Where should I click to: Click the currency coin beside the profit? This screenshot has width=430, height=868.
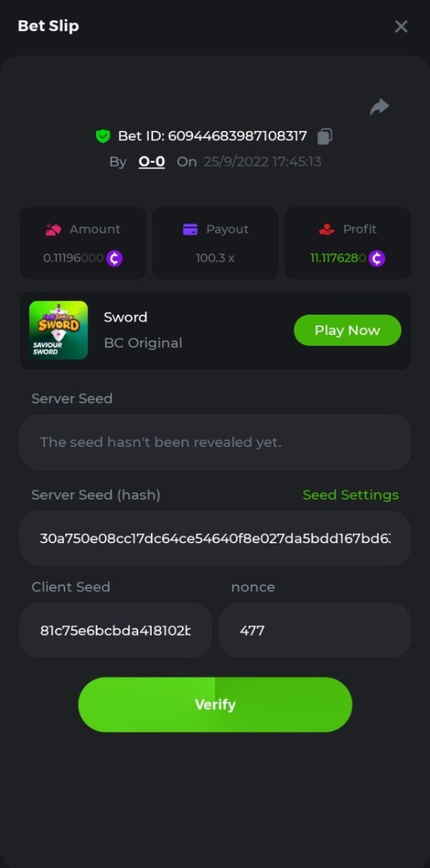(377, 258)
